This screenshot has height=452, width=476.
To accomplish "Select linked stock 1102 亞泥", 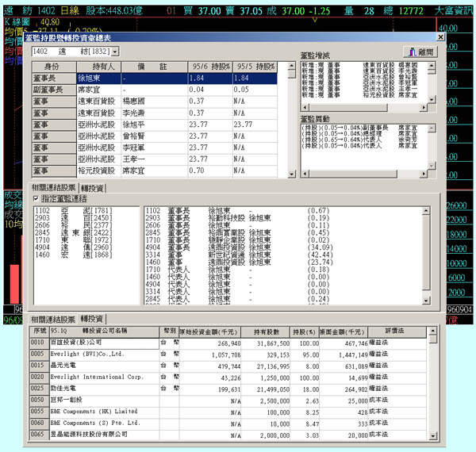I will tap(74, 210).
